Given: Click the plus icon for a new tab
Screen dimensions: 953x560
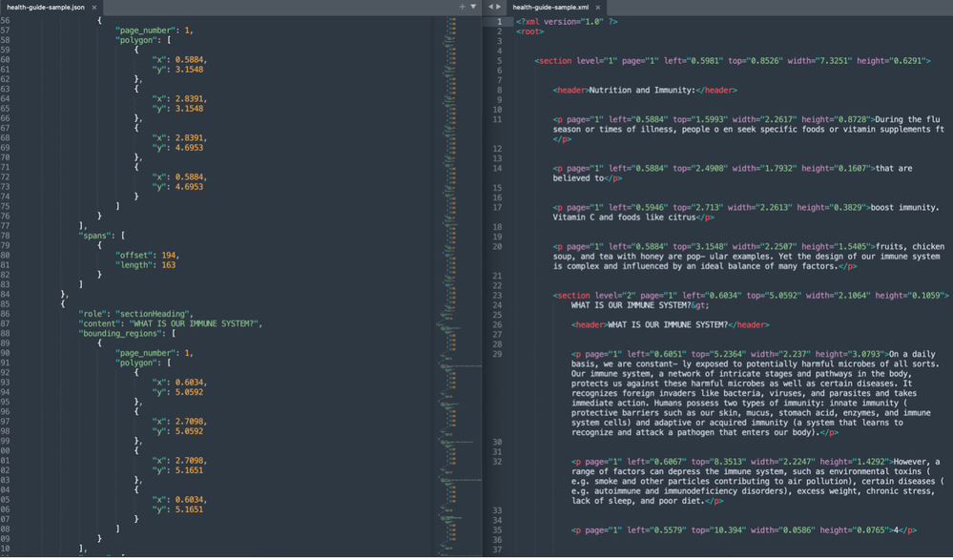Looking at the screenshot, I should [x=462, y=7].
